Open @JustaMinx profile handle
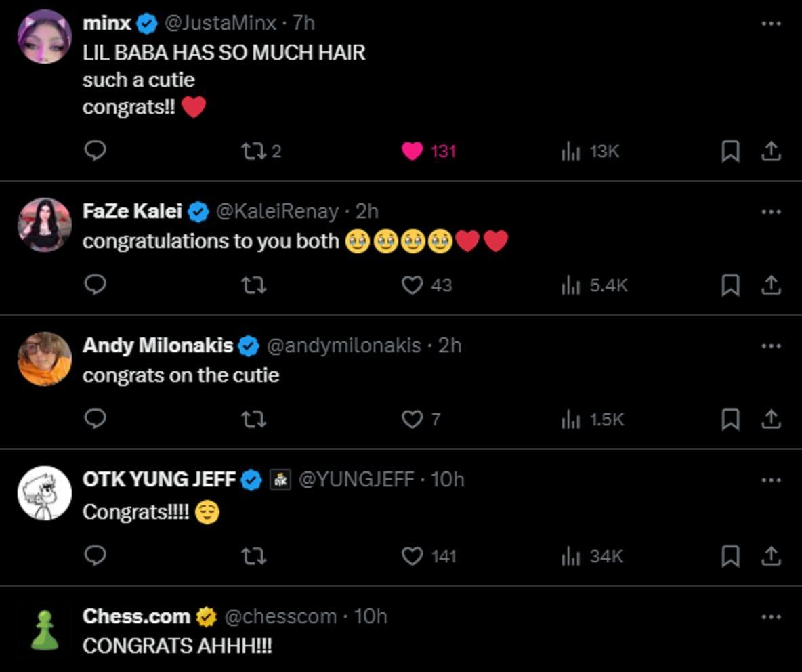The image size is (802, 672). point(220,23)
